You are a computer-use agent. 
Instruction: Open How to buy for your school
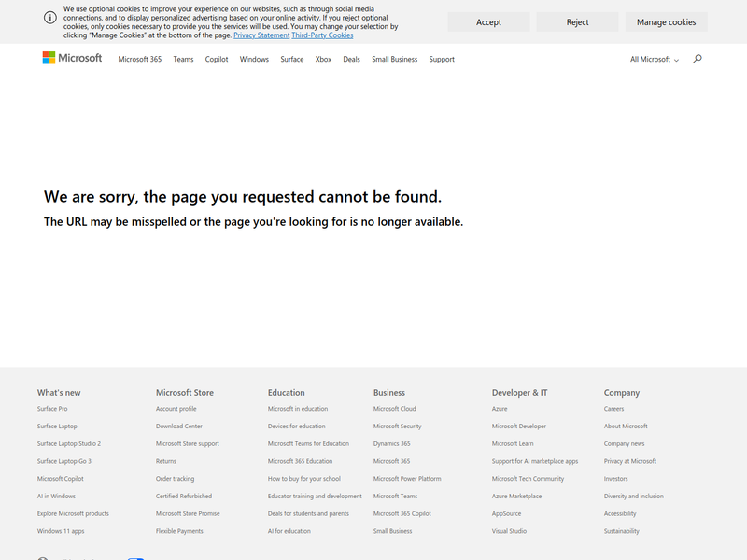coord(304,479)
